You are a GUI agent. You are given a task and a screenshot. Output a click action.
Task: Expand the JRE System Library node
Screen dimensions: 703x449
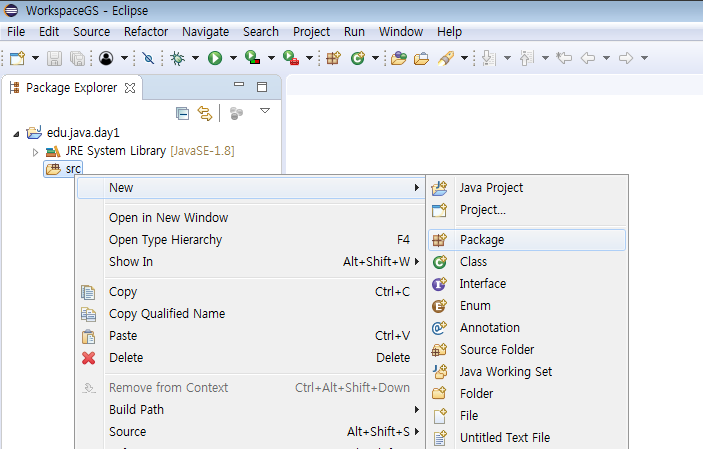[35, 153]
